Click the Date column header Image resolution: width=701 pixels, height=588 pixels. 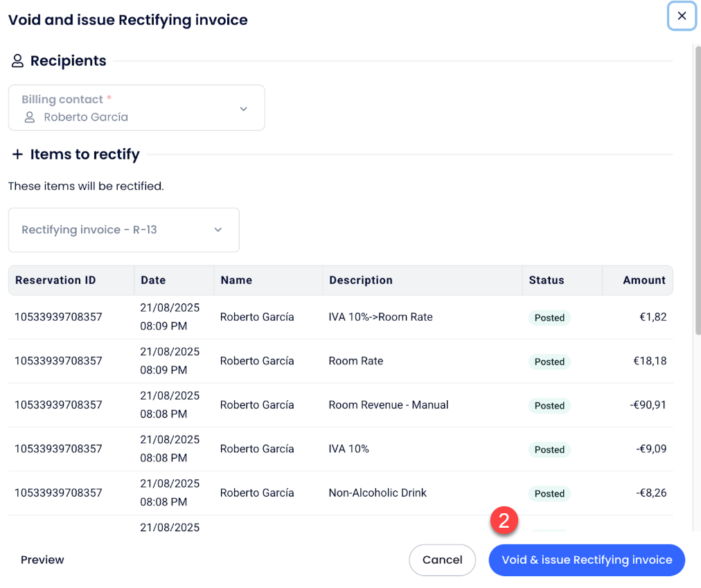pos(153,280)
